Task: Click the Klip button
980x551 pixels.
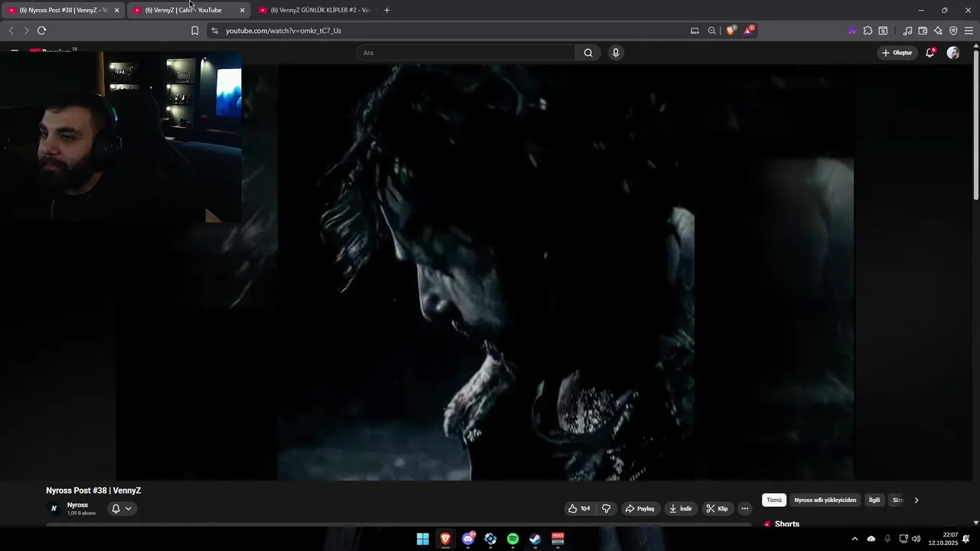Action: pyautogui.click(x=717, y=509)
